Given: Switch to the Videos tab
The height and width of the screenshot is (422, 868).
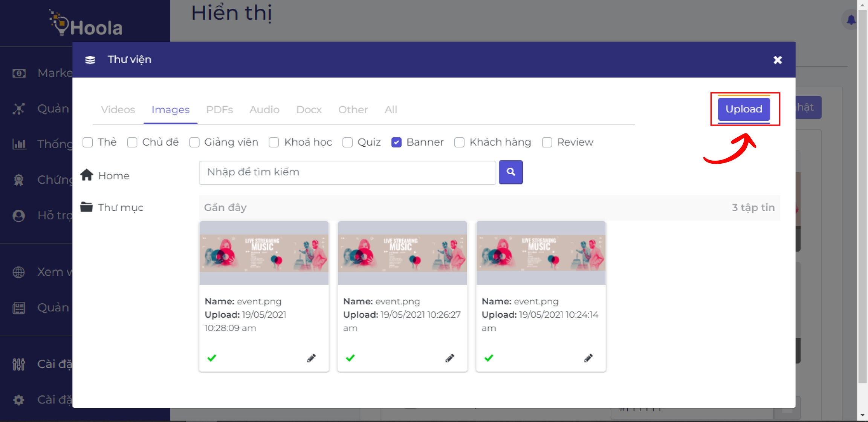Looking at the screenshot, I should pyautogui.click(x=118, y=109).
